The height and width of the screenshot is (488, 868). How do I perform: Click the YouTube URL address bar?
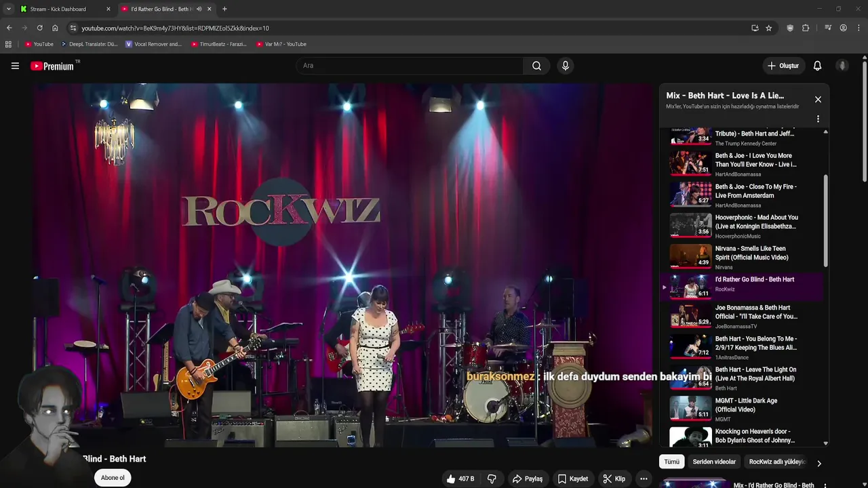[407, 28]
